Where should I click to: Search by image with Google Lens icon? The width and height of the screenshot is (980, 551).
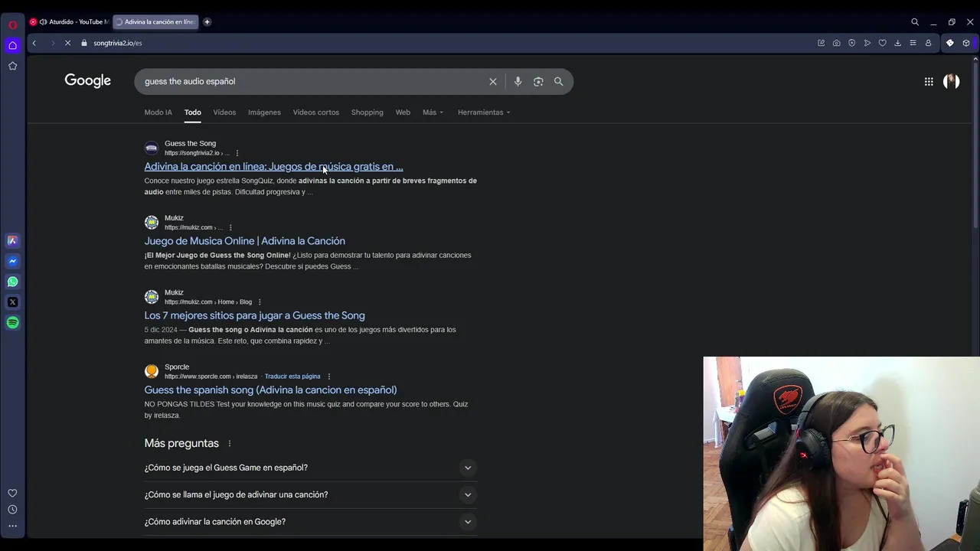(x=538, y=81)
